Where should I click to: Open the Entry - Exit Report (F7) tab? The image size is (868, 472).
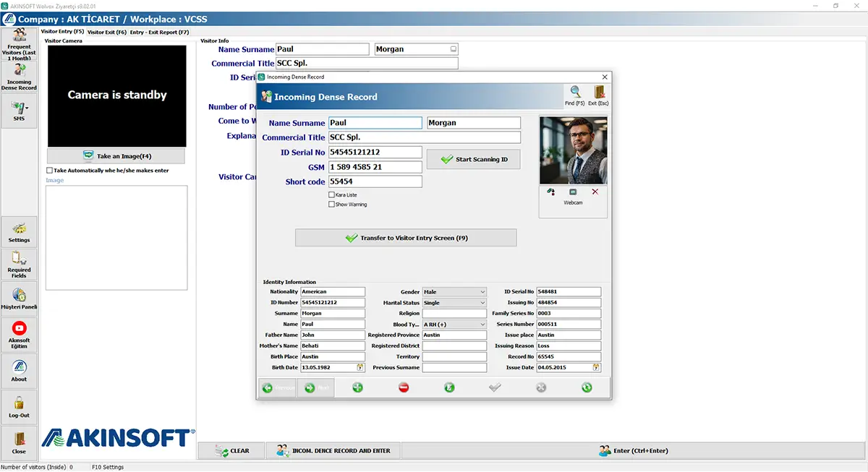tap(159, 33)
